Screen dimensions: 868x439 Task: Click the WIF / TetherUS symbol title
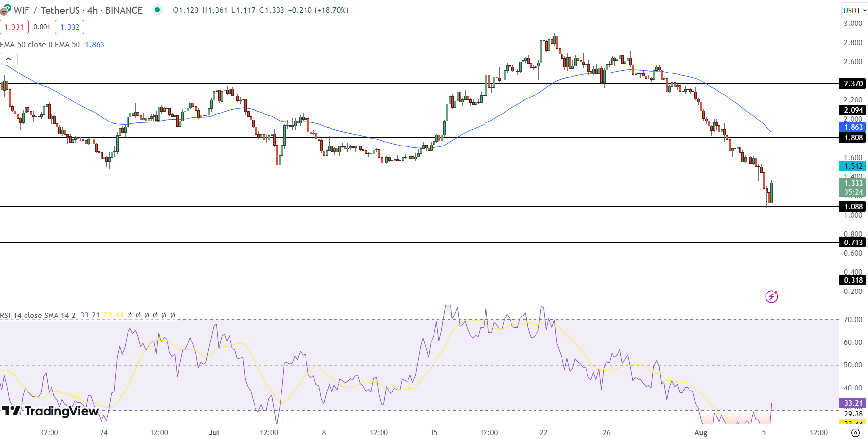(x=77, y=10)
